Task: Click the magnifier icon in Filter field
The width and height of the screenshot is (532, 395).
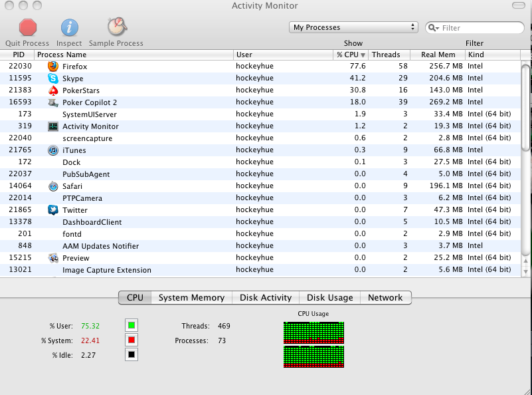Action: click(x=433, y=28)
